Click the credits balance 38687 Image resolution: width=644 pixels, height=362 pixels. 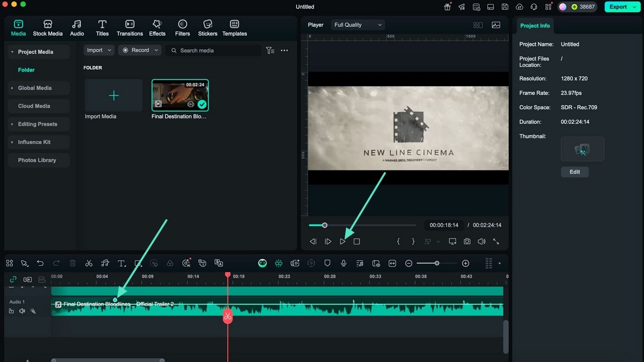(583, 7)
